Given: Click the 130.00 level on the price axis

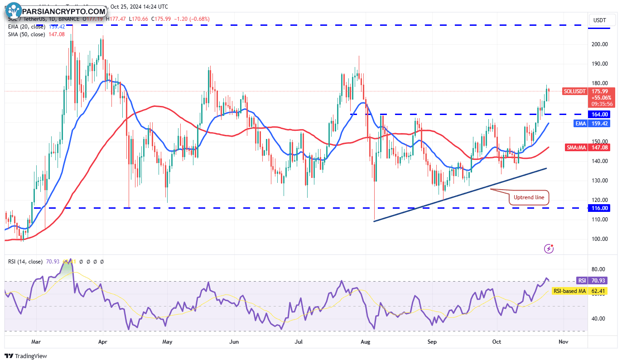Looking at the screenshot, I should point(601,181).
